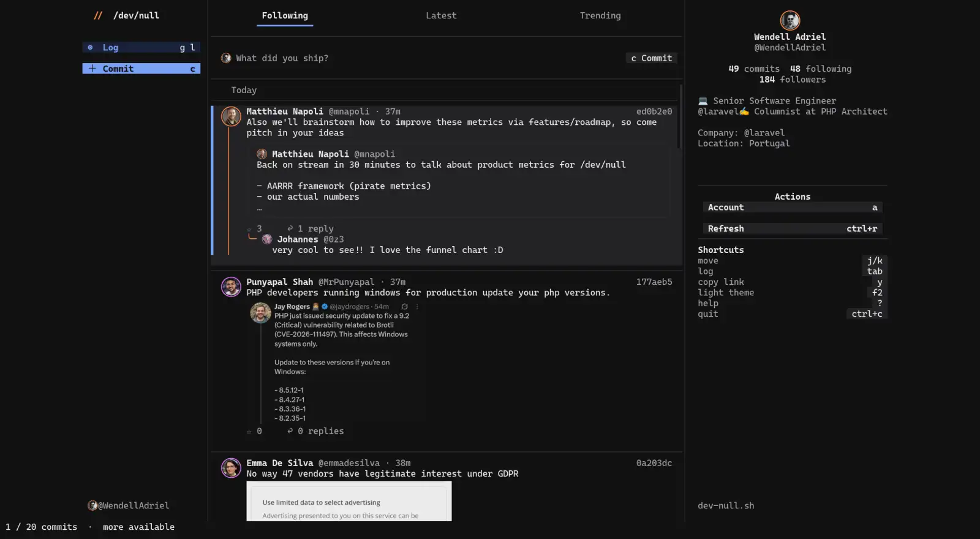The image size is (980, 539).
Task: Click the '49 commits' count in profile
Action: pyautogui.click(x=754, y=69)
